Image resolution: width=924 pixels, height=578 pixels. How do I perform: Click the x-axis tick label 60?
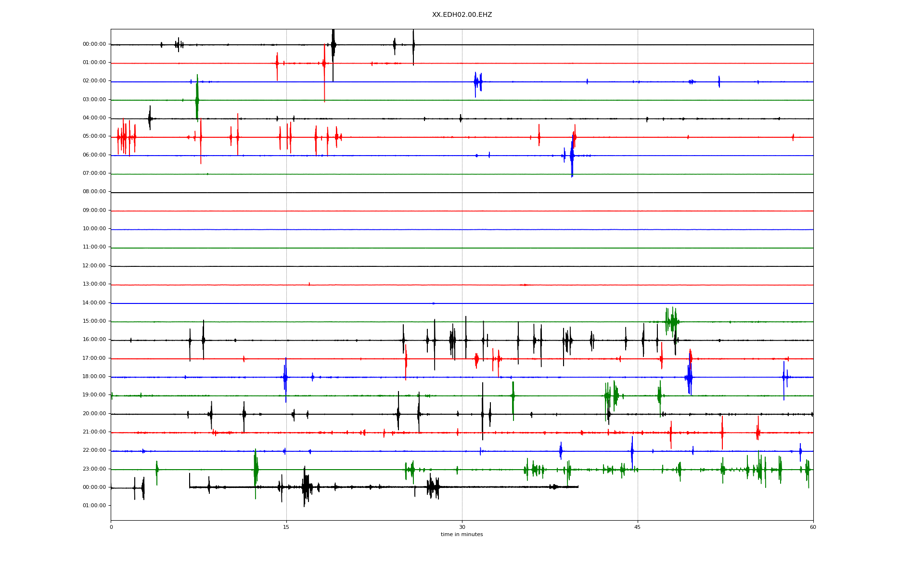point(813,527)
